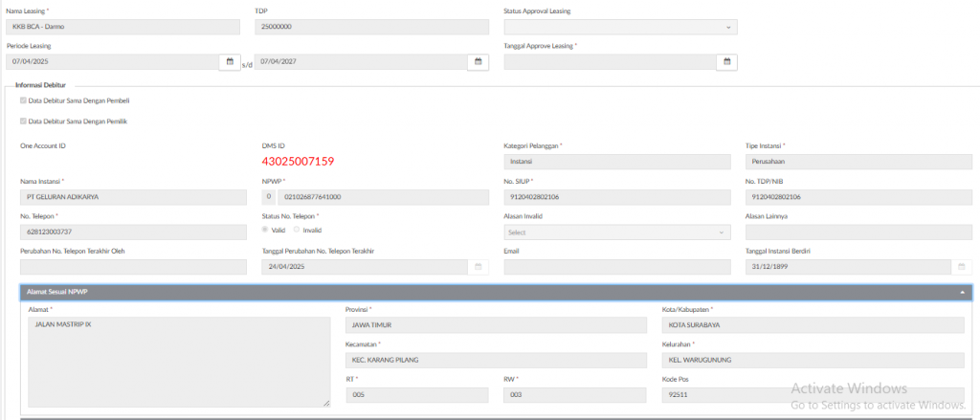Click the Kode Pos field

point(813,395)
